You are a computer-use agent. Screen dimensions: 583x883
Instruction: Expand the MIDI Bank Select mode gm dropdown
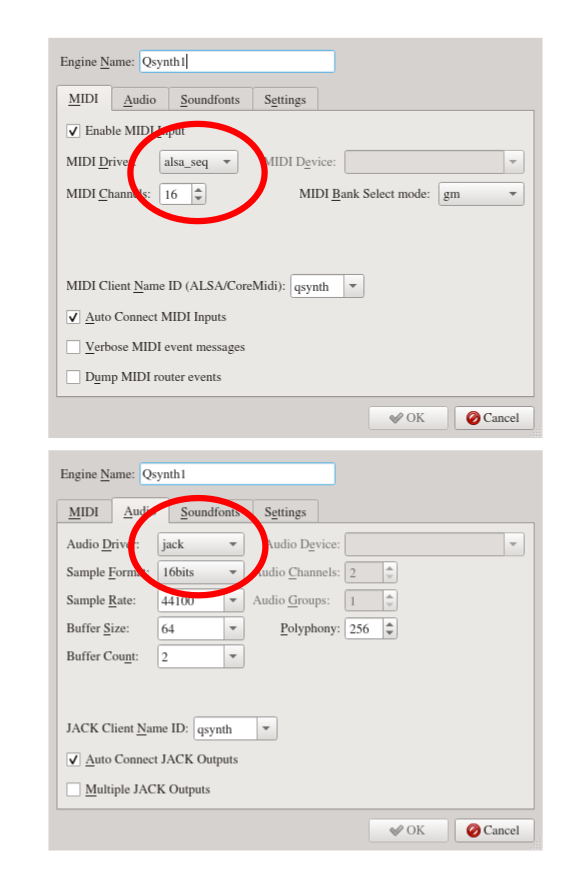[481, 194]
